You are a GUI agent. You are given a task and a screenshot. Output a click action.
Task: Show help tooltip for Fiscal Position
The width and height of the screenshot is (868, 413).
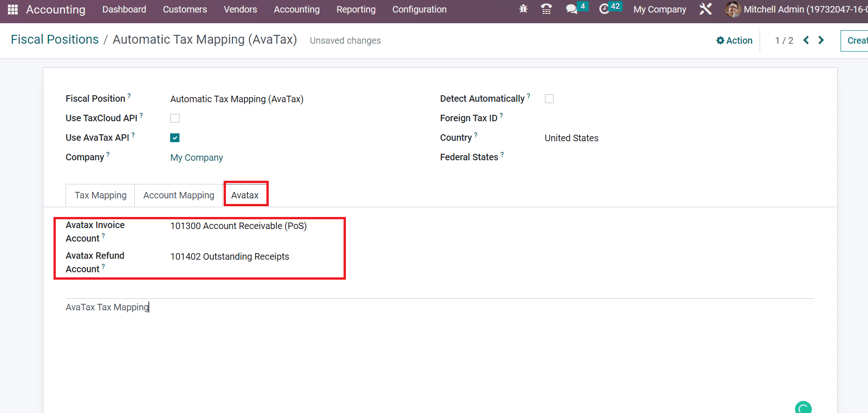[x=129, y=96]
